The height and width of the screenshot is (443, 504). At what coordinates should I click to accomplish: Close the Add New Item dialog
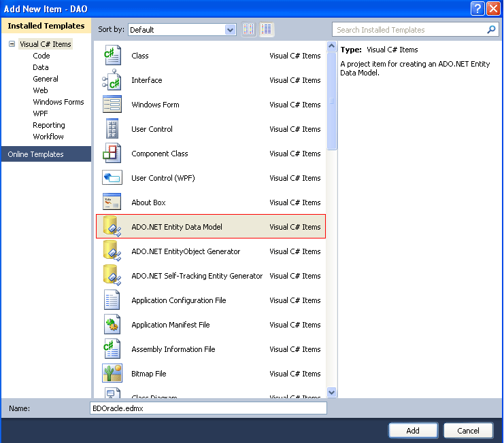(493, 8)
